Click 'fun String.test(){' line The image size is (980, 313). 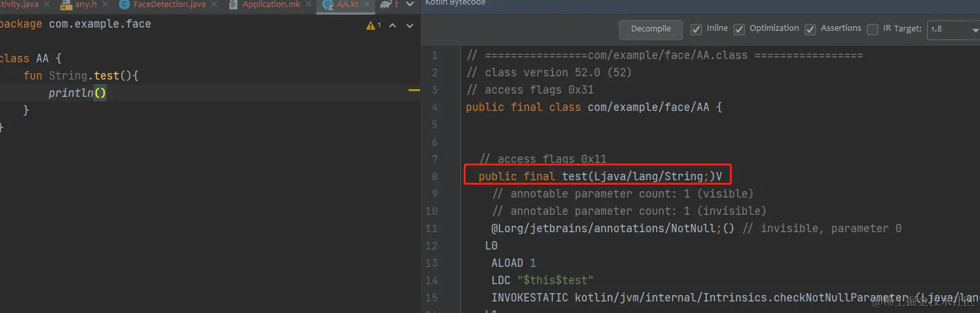click(x=81, y=76)
